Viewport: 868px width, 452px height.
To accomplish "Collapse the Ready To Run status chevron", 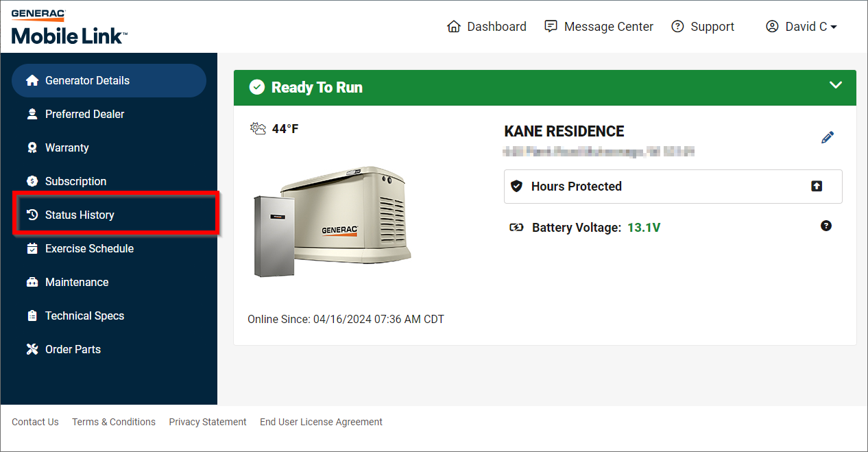I will (x=836, y=85).
